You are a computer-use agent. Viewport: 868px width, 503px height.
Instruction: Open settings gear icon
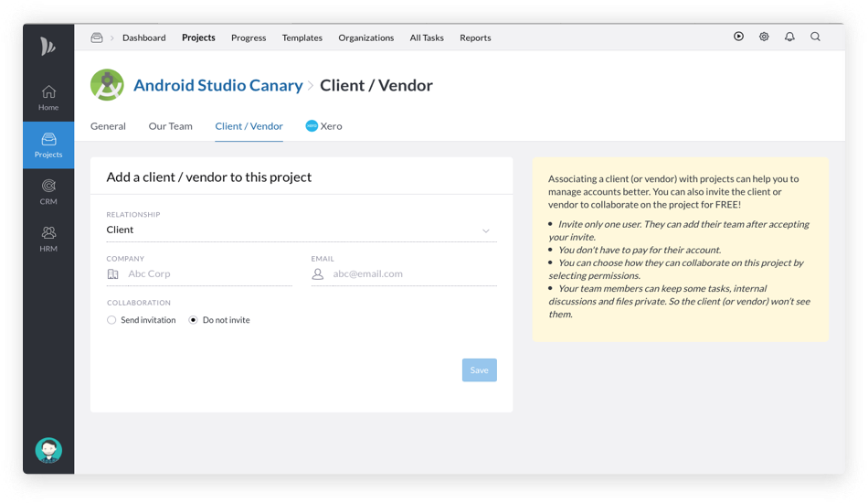[764, 37]
